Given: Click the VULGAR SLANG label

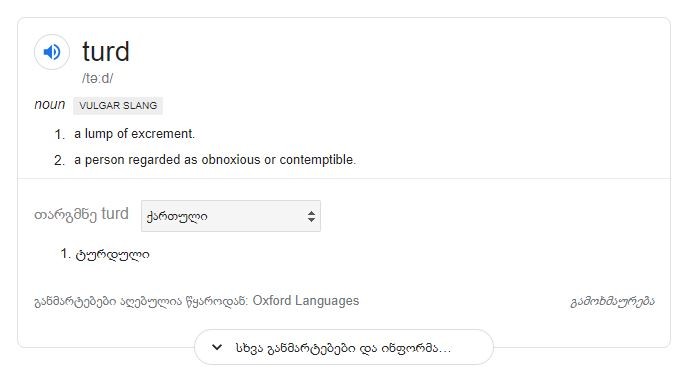Looking at the screenshot, I should pos(118,106).
